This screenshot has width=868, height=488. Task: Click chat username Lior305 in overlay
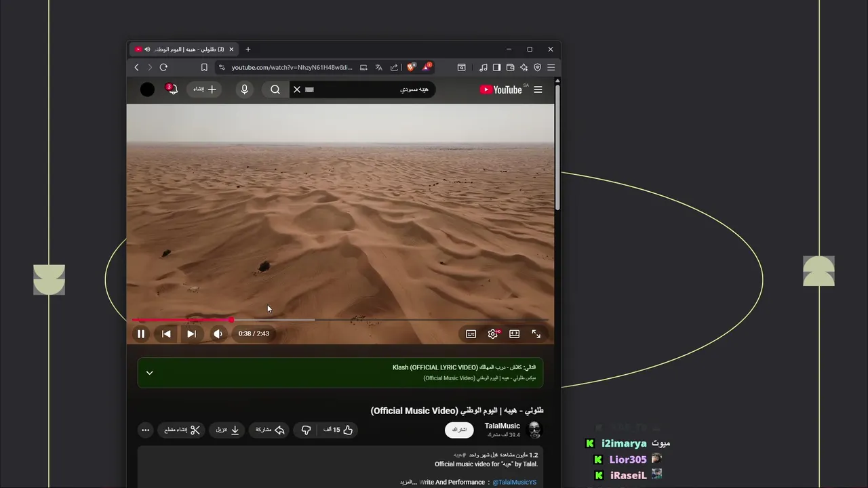click(x=628, y=460)
